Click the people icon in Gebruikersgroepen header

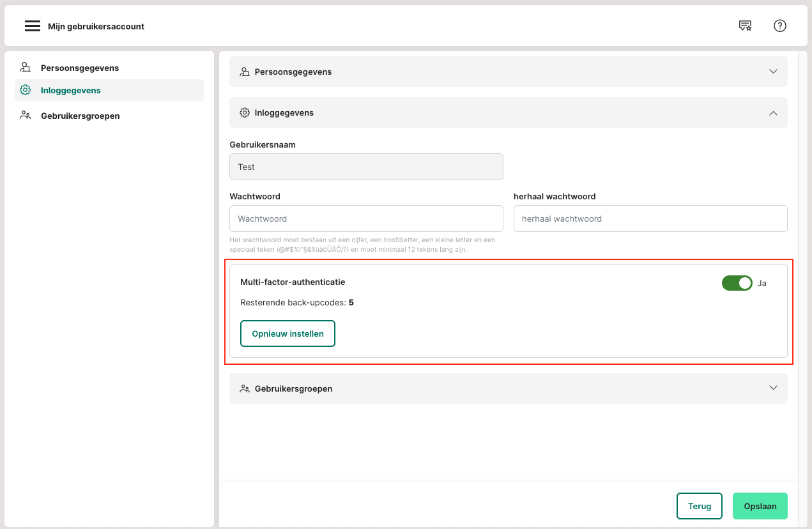245,388
